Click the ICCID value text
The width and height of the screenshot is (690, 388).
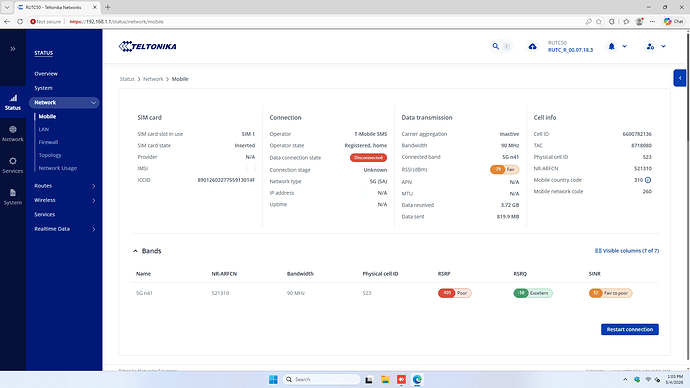[x=226, y=180]
